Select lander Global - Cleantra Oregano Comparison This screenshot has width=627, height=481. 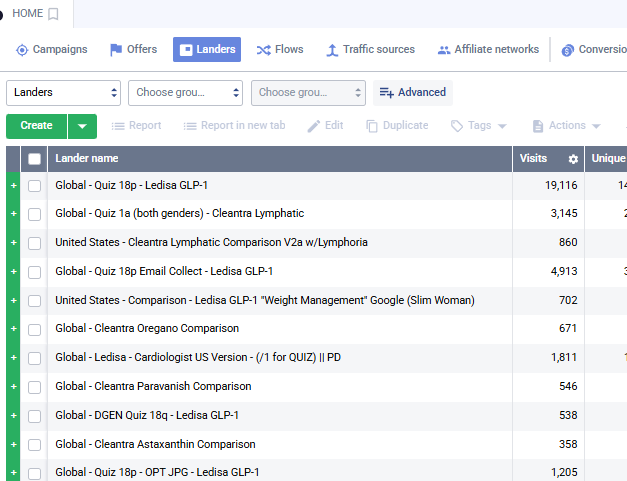point(147,328)
